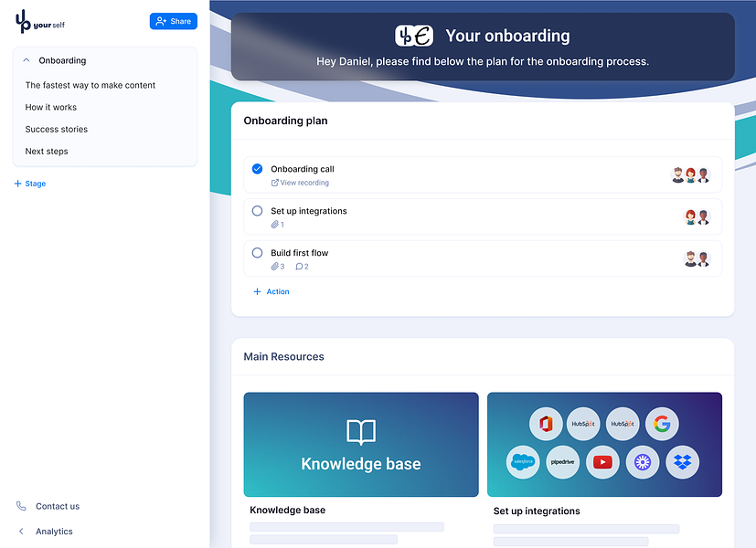Open the Knowledge base resource thumbnail
The height and width of the screenshot is (548, 756).
click(x=361, y=445)
